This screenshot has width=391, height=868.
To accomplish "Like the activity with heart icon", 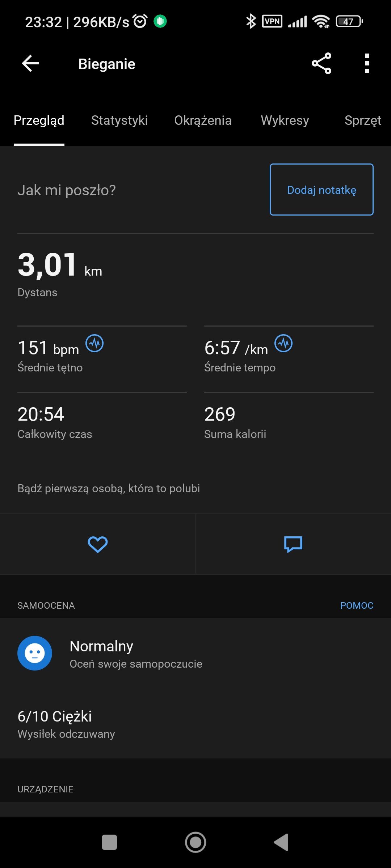I will click(x=98, y=544).
